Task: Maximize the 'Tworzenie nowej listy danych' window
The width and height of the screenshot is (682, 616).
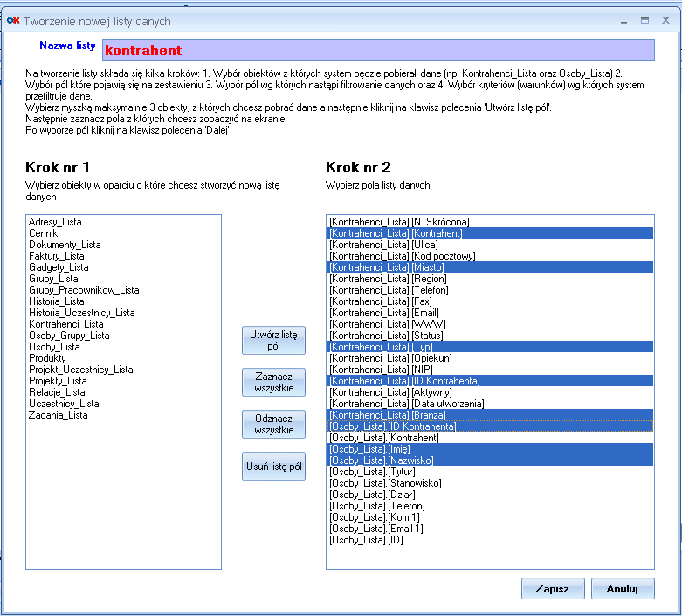Action: pyautogui.click(x=644, y=20)
